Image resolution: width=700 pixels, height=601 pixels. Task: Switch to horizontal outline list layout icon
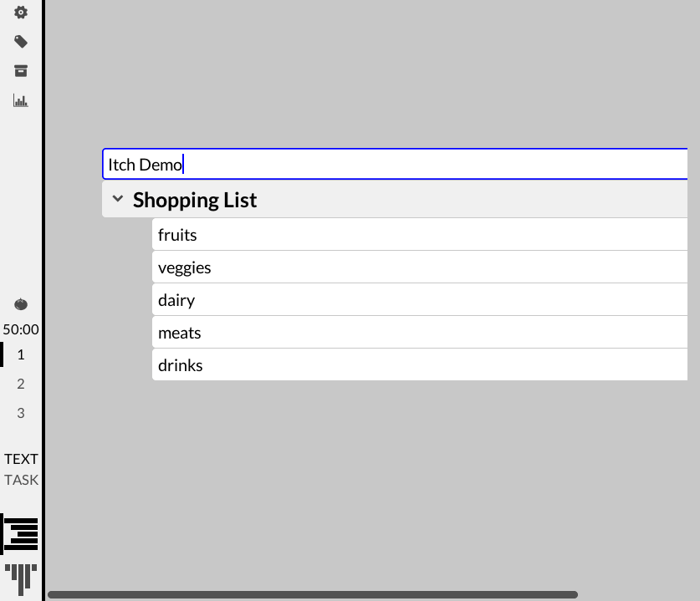(x=21, y=534)
